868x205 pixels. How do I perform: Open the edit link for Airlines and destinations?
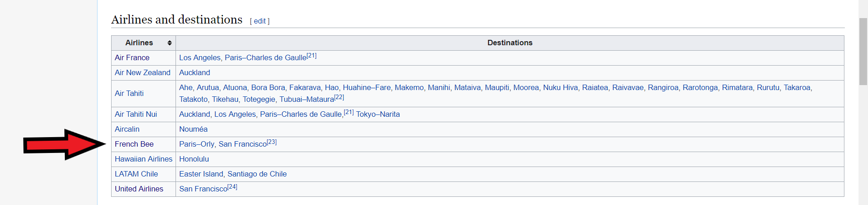click(259, 21)
